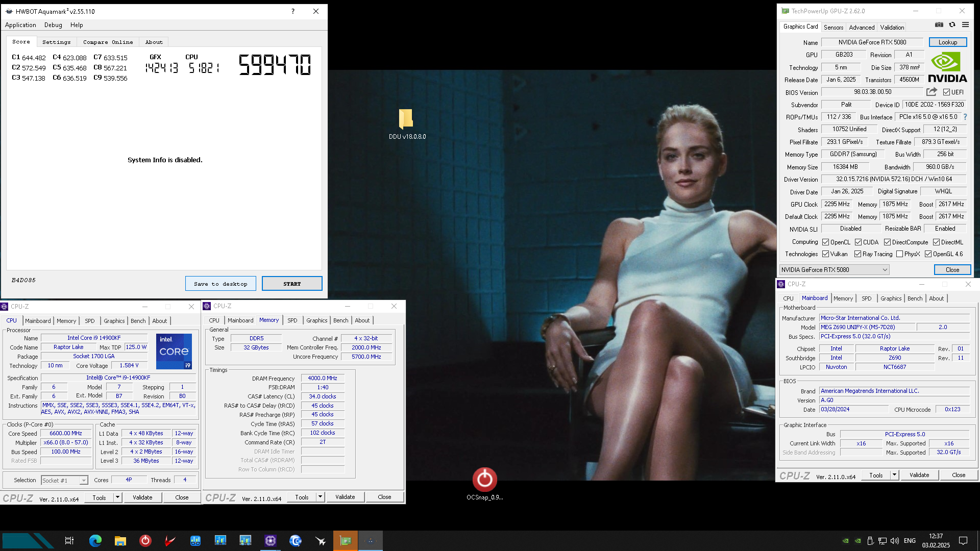Open the volume icon in system tray

[895, 541]
